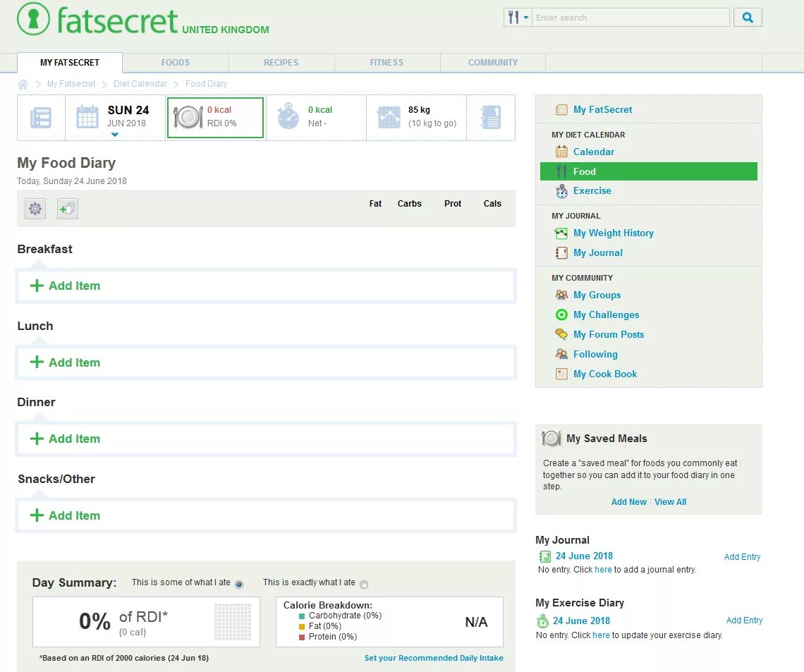Open the RECIPES tab
This screenshot has width=804, height=672.
281,63
